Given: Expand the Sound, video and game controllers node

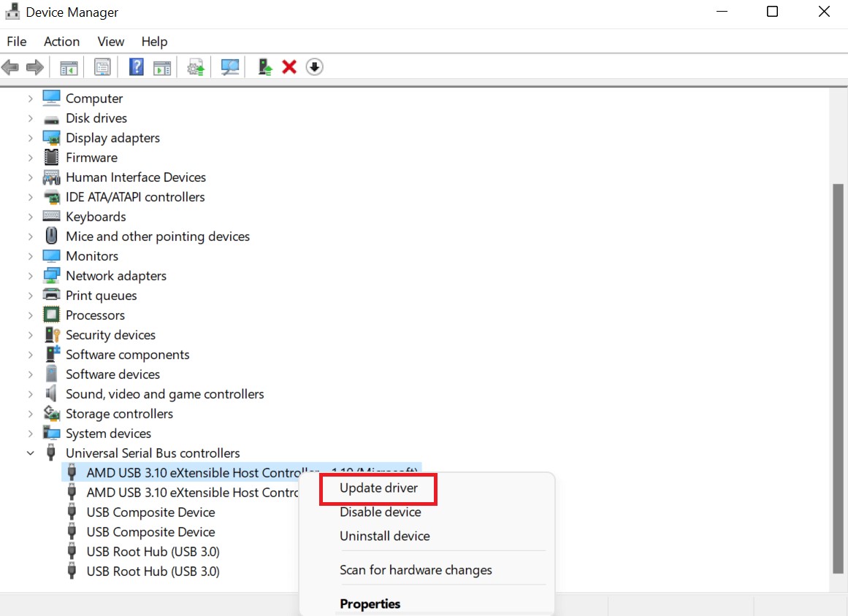Looking at the screenshot, I should 30,394.
